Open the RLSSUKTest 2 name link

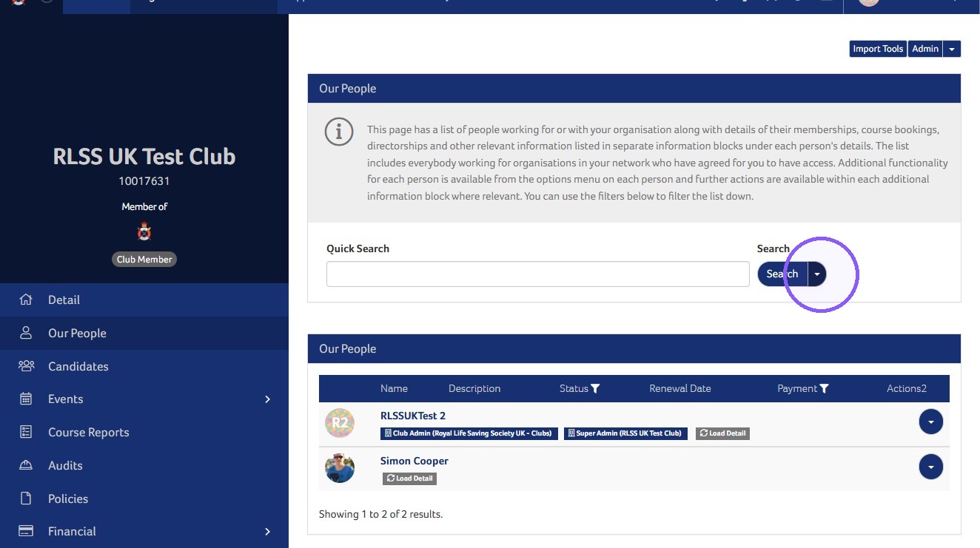point(413,416)
